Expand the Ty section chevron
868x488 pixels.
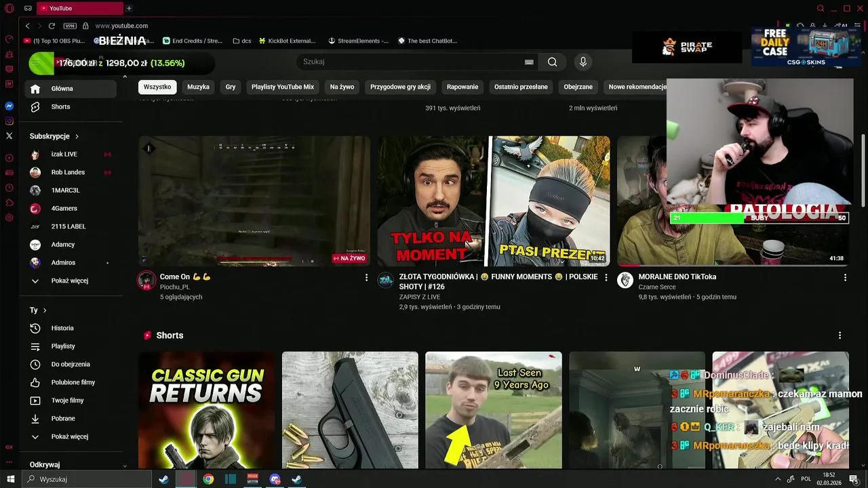tap(45, 310)
